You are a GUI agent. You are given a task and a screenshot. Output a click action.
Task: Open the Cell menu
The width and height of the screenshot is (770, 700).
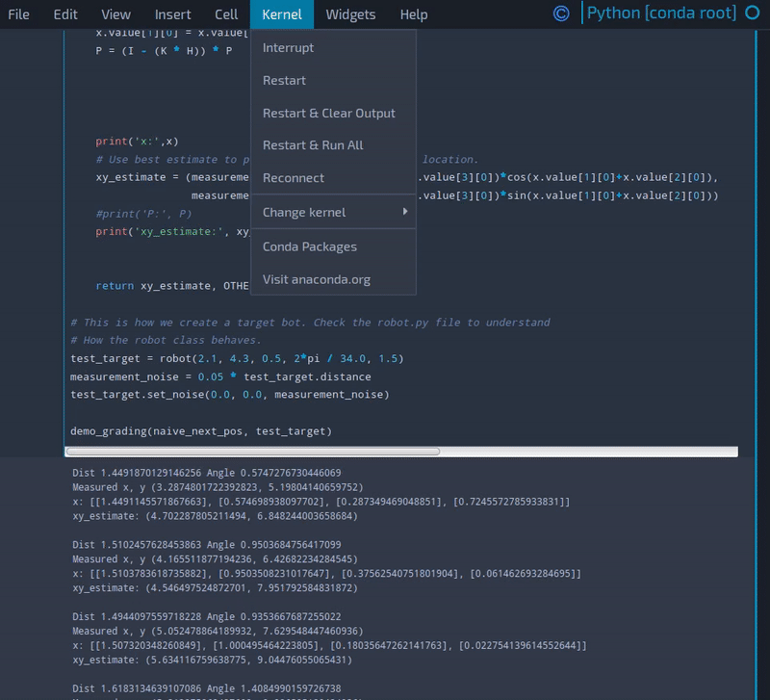[x=226, y=14]
